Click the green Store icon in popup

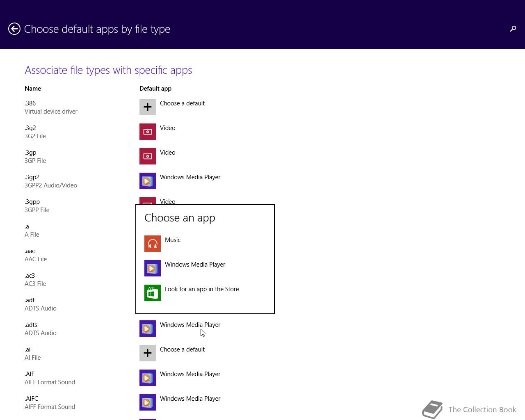pyautogui.click(x=153, y=293)
